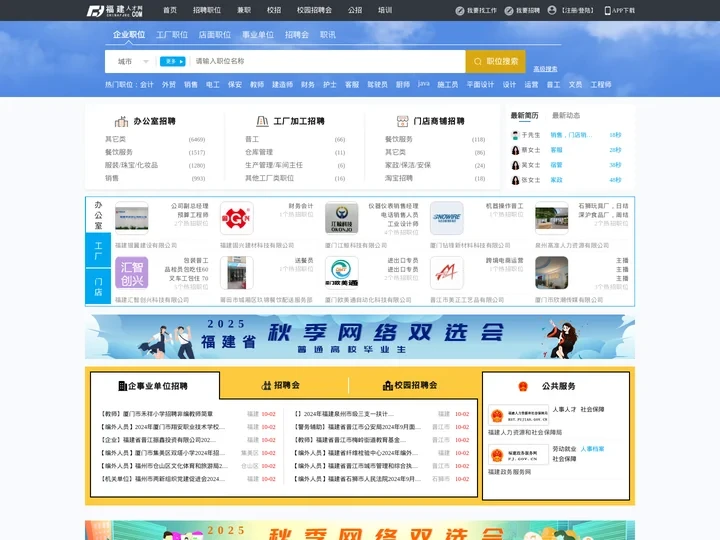Switch to 事业单位 search tab
The height and width of the screenshot is (540, 720).
[x=258, y=35]
